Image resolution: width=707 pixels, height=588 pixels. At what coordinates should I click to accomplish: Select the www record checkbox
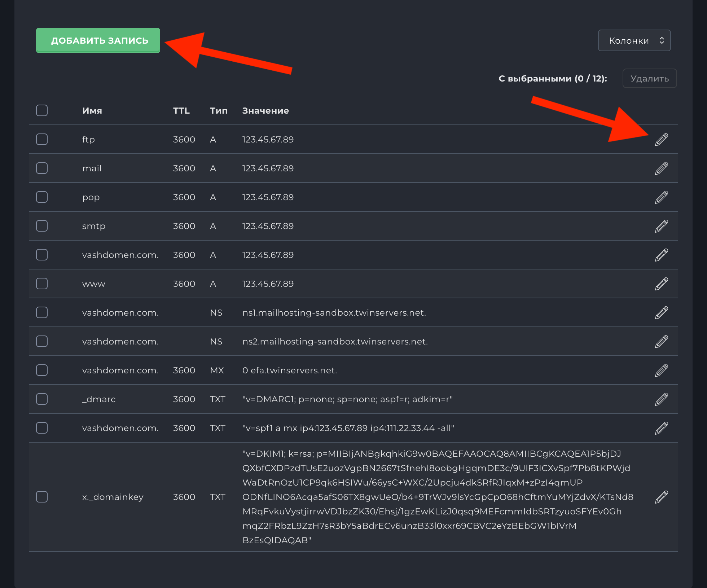[x=42, y=284]
